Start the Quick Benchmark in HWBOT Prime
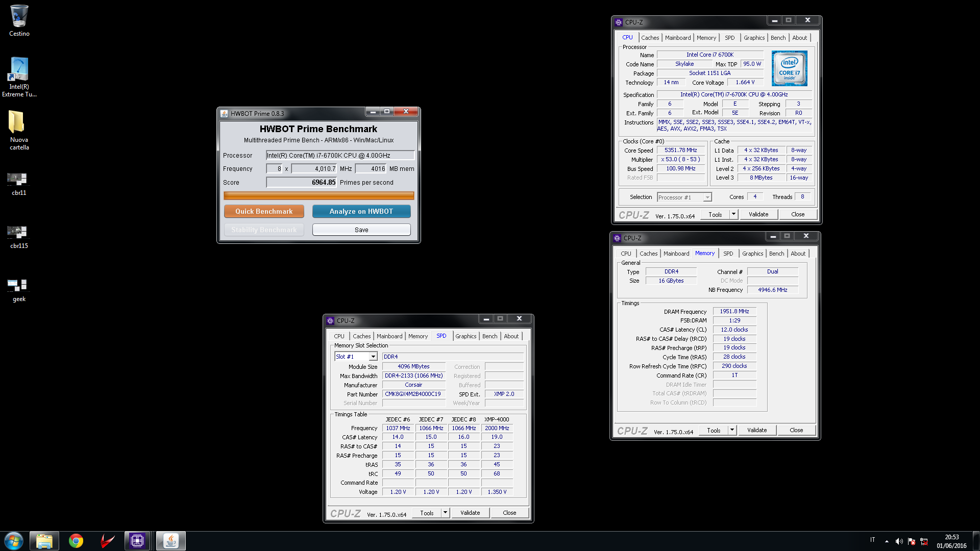Viewport: 980px width, 551px height. (x=264, y=211)
